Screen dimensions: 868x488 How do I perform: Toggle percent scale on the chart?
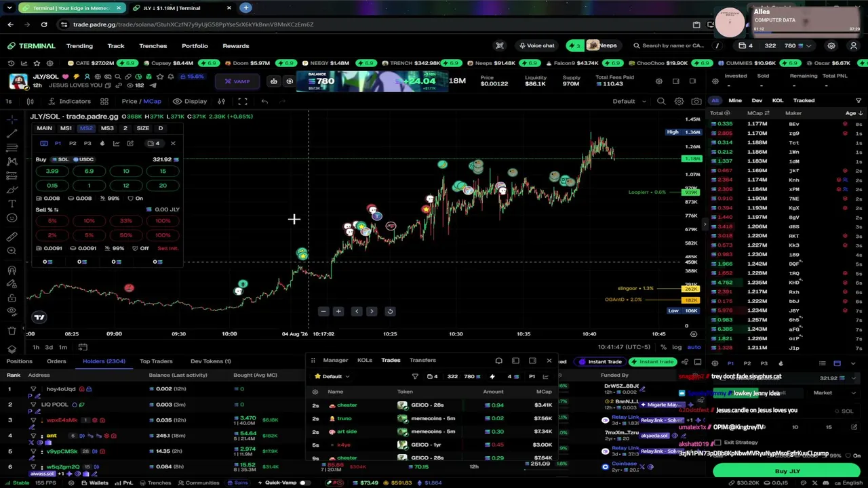pos(663,347)
